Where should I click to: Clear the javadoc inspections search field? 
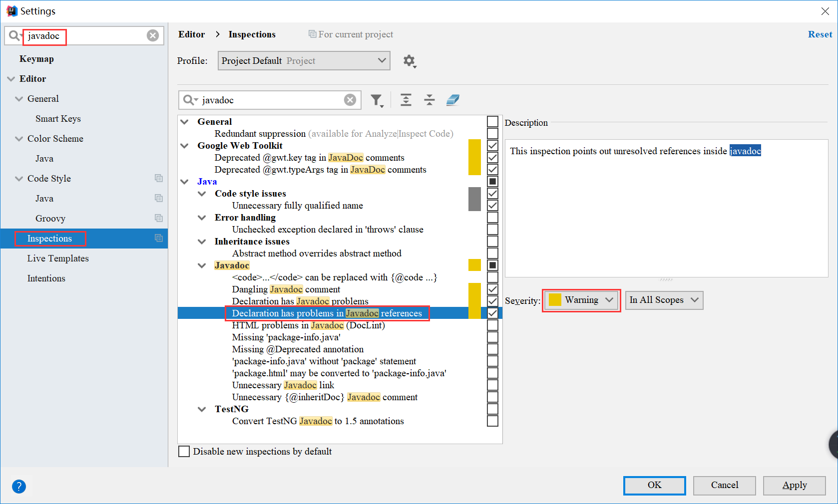pos(350,100)
